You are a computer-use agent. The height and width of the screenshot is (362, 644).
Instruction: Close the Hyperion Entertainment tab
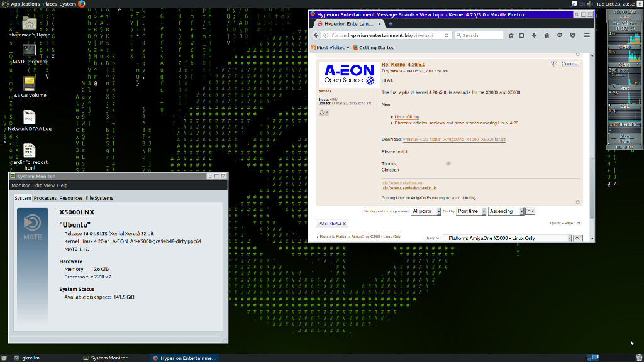click(x=379, y=24)
